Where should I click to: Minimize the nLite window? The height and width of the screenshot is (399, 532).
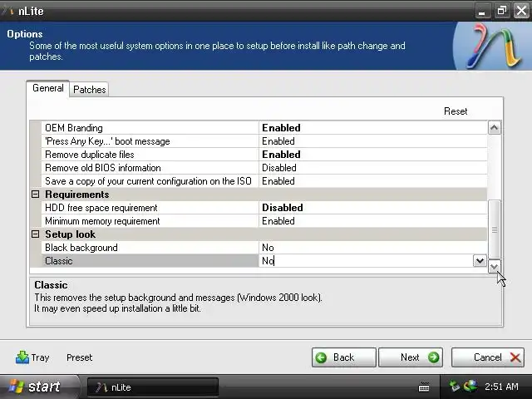[x=482, y=11]
